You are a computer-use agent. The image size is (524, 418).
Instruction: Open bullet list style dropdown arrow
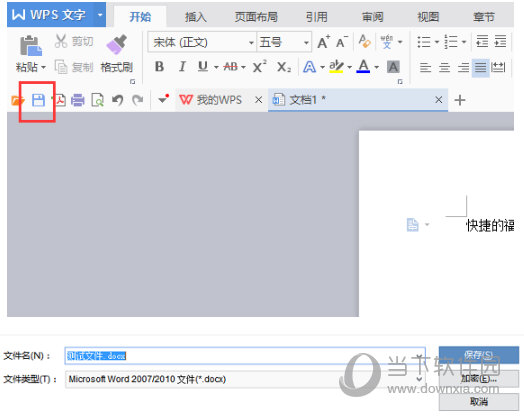(x=436, y=42)
